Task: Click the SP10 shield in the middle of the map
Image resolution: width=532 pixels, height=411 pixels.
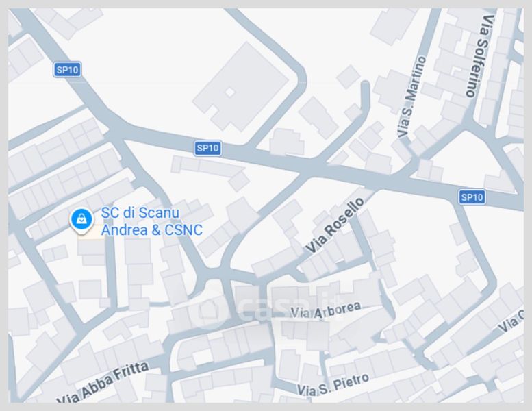Action: coord(207,148)
